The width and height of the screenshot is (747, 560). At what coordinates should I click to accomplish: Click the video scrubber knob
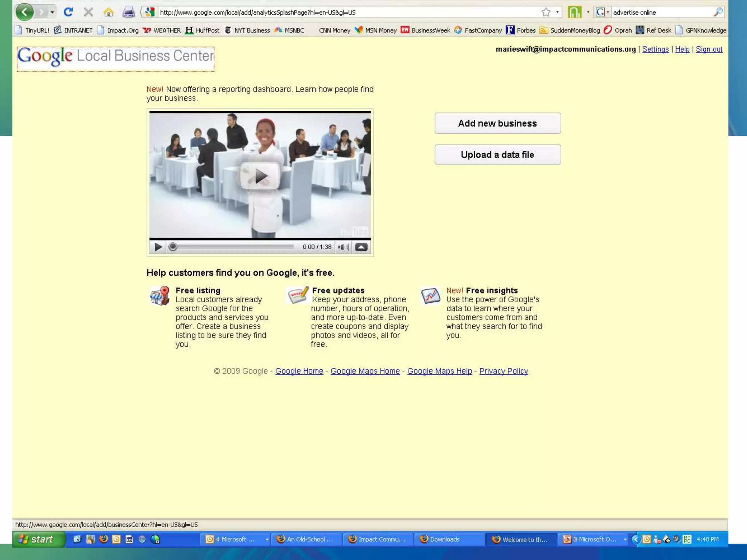pos(173,247)
